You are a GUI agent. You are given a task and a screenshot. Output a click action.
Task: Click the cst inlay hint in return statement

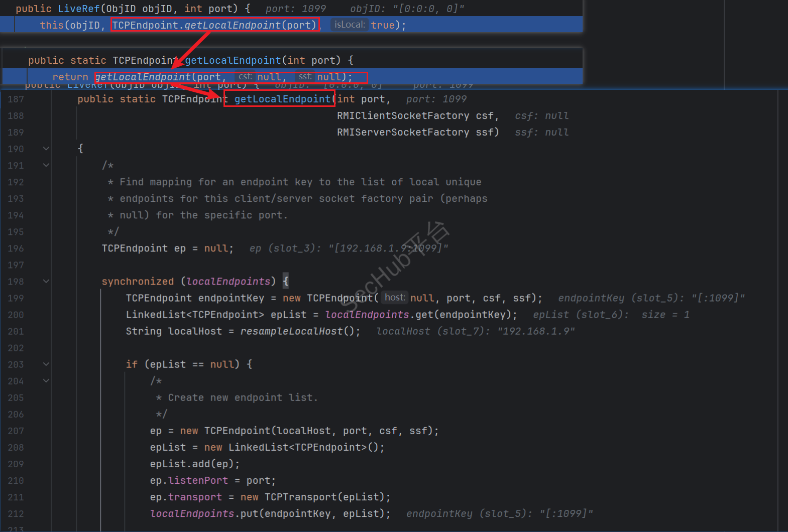pos(245,77)
